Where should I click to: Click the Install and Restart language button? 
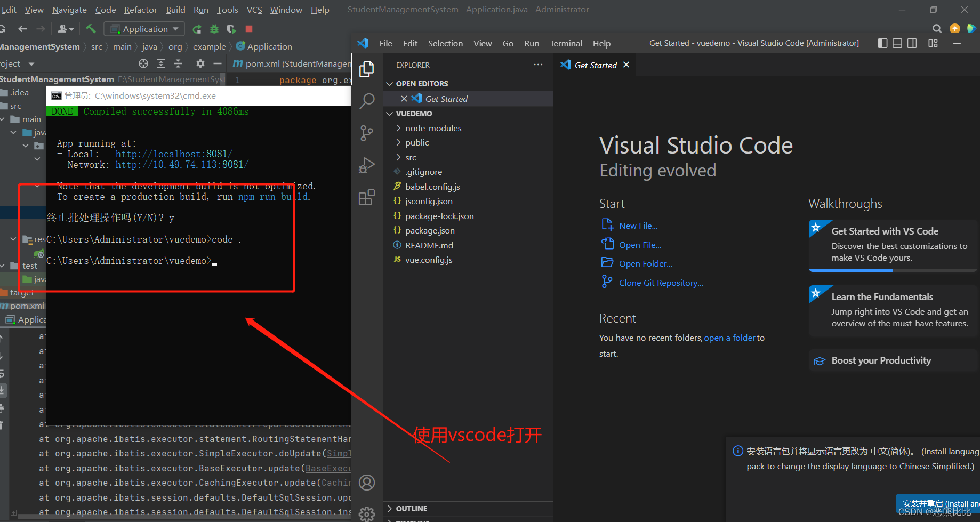pos(938,504)
